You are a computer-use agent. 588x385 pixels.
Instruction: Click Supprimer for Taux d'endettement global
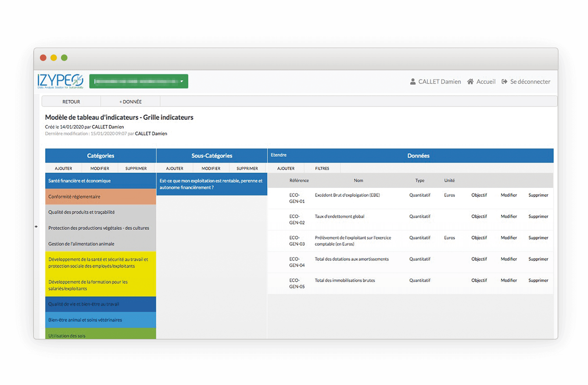[x=538, y=216]
